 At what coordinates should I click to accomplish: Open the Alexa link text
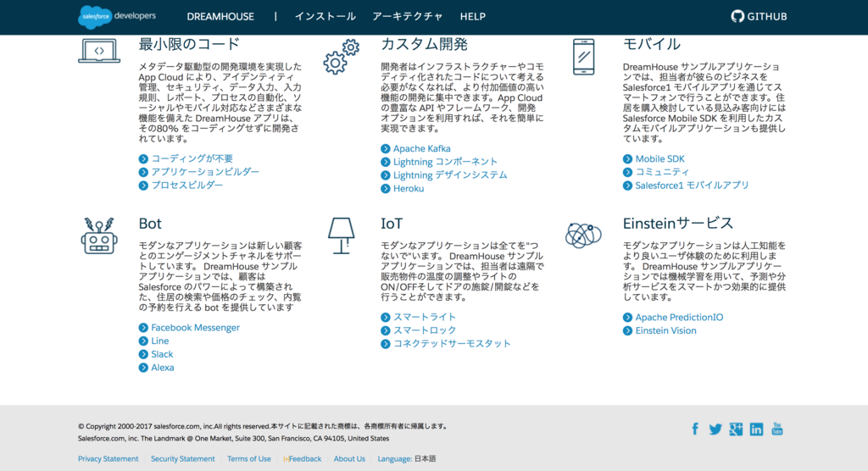pyautogui.click(x=163, y=368)
